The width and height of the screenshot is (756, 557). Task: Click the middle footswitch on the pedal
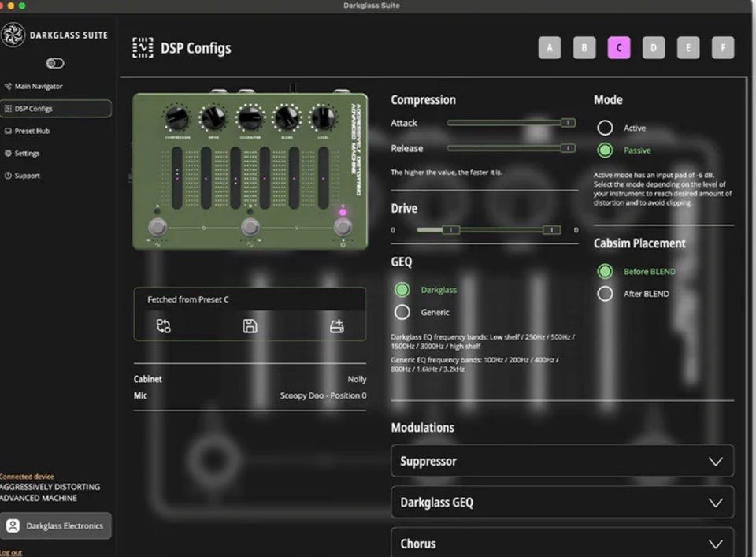pos(250,227)
